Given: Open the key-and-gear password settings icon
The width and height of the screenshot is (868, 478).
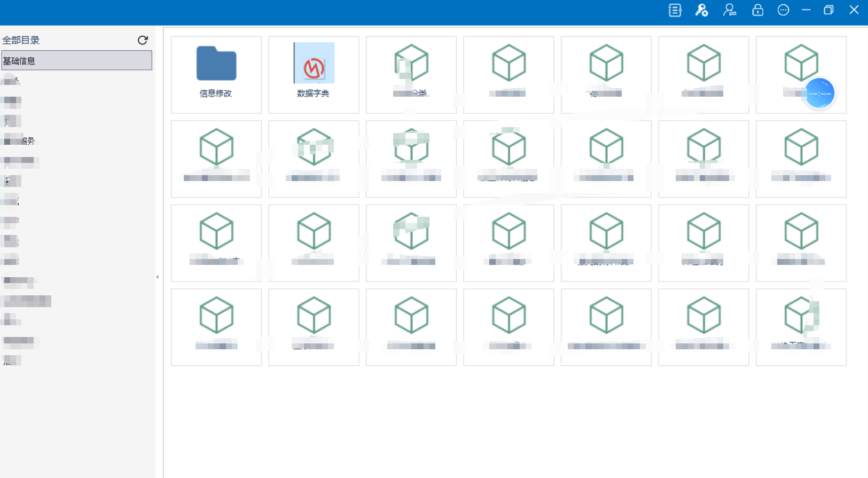Looking at the screenshot, I should (701, 10).
